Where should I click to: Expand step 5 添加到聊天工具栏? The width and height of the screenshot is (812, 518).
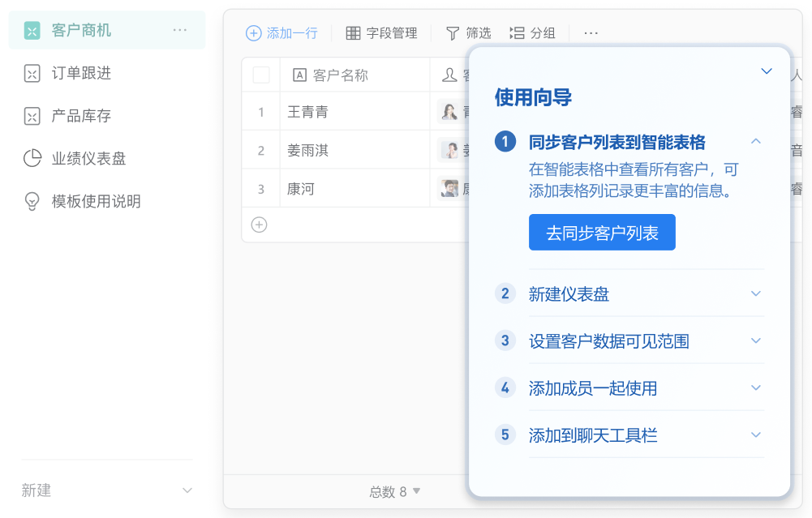pyautogui.click(x=756, y=435)
